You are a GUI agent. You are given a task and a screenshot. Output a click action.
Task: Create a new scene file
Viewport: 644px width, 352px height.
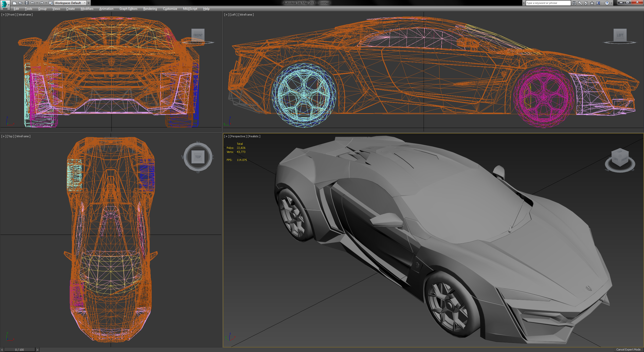[x=15, y=3]
